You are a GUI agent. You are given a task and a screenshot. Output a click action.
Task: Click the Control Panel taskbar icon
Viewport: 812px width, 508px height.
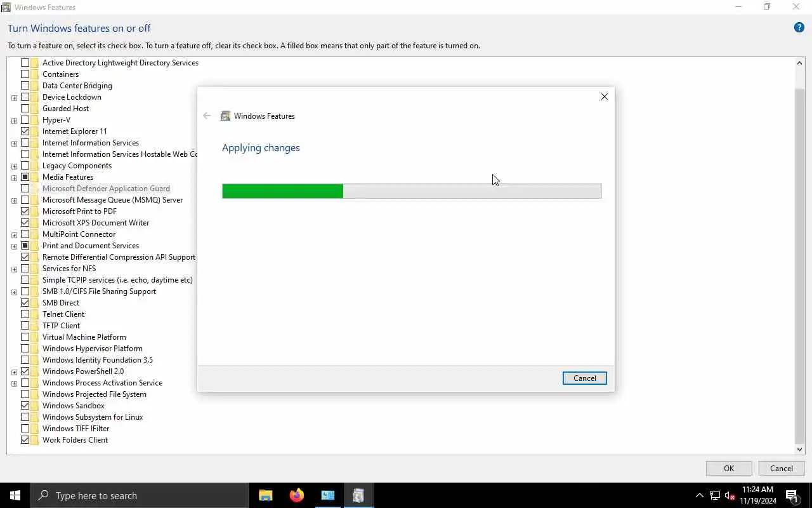pyautogui.click(x=327, y=495)
